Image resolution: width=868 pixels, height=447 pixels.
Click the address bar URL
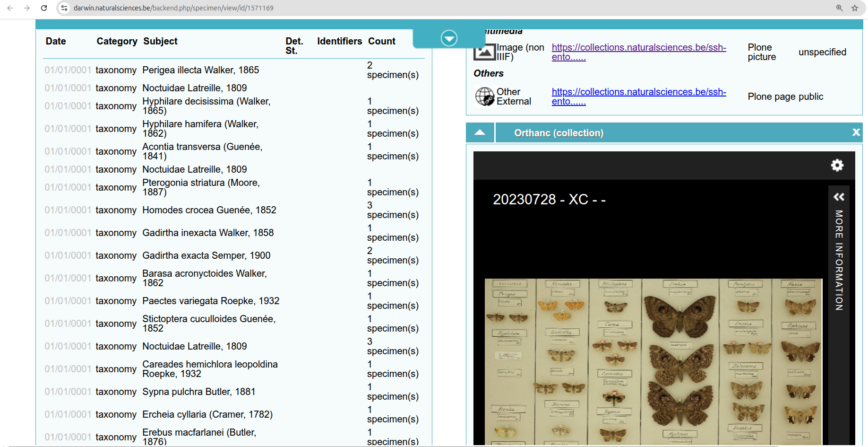(173, 8)
